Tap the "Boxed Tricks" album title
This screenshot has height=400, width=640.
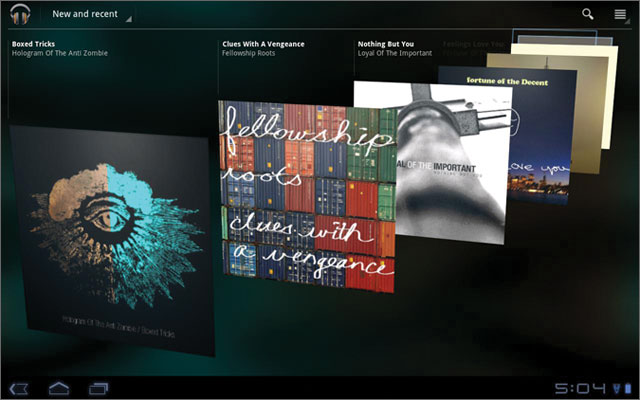pos(36,44)
